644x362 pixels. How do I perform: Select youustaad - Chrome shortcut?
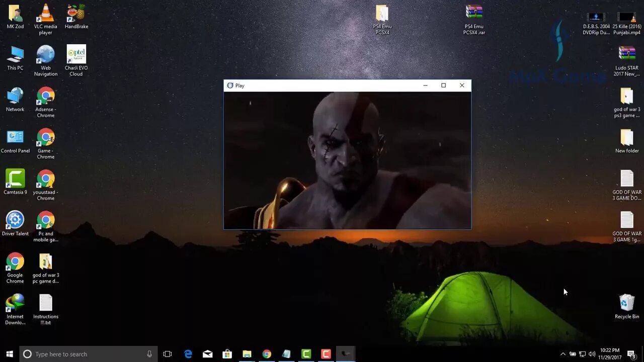46,186
